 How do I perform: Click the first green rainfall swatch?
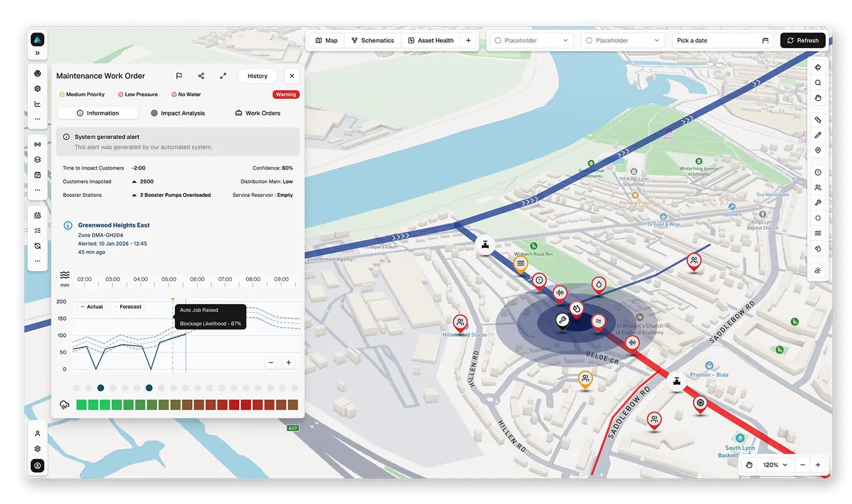pyautogui.click(x=81, y=405)
